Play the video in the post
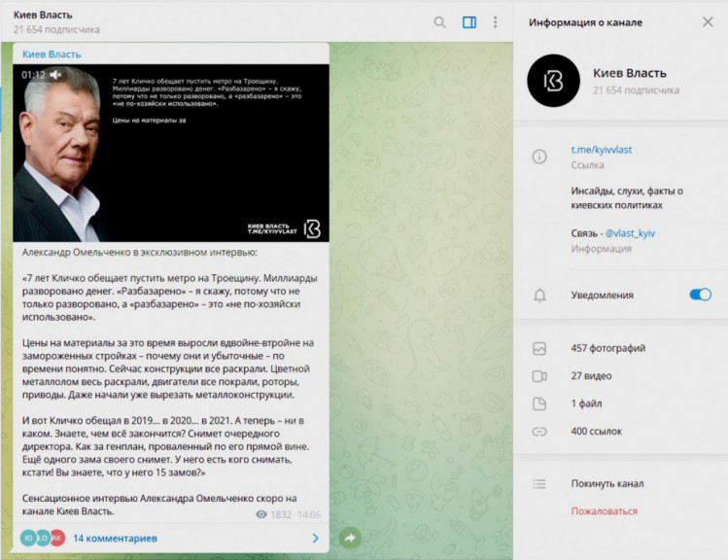Screen dimensions: 728x560 click(171, 153)
